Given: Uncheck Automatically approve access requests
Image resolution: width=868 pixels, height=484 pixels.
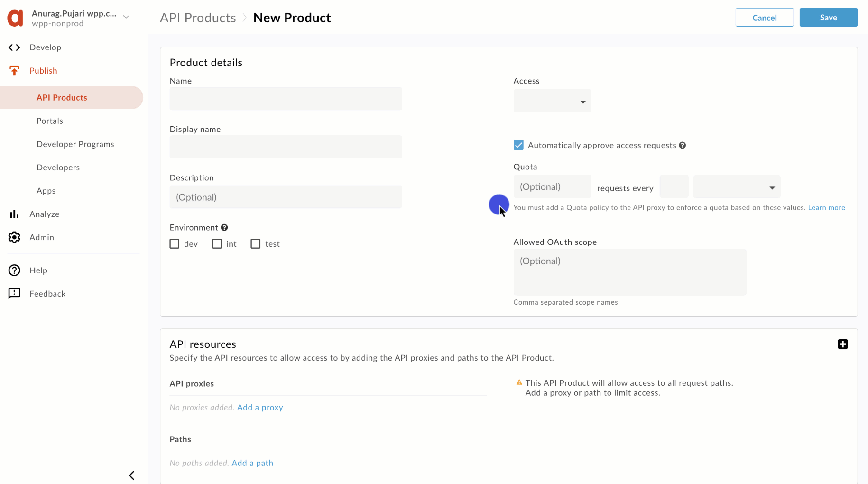Looking at the screenshot, I should 518,145.
